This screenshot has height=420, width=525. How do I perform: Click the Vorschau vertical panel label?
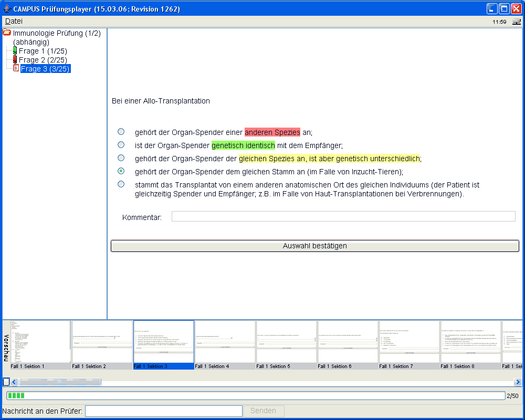6,348
